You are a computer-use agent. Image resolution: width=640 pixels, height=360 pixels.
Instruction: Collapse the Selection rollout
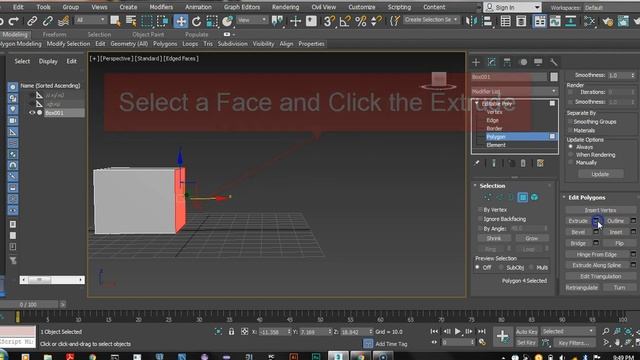tap(475, 186)
